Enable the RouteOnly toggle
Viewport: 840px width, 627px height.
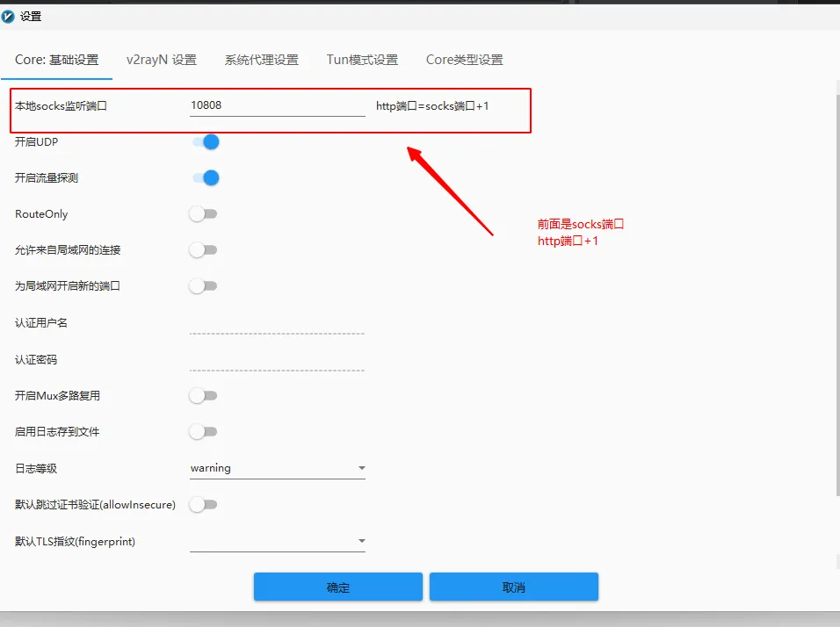(x=203, y=214)
